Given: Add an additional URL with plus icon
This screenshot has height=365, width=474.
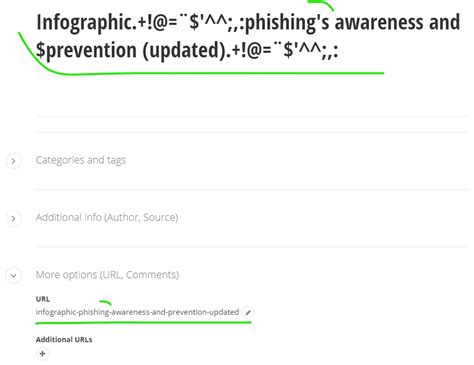Looking at the screenshot, I should click(42, 353).
